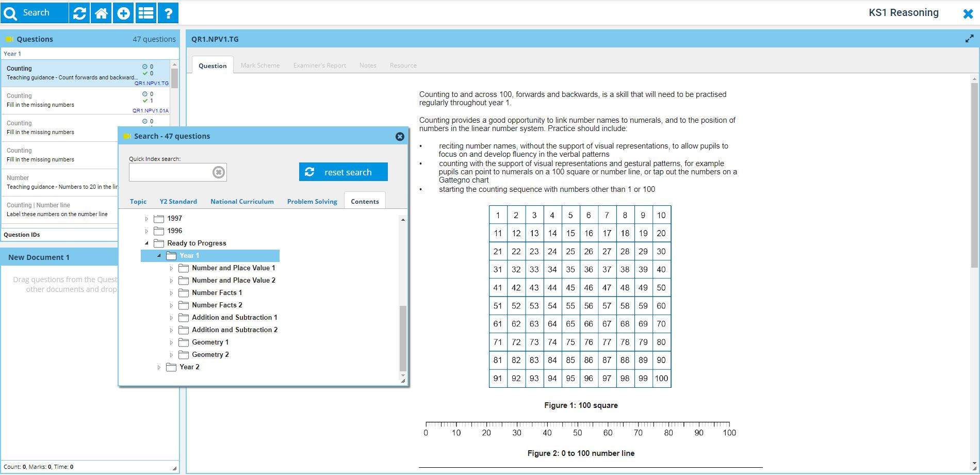This screenshot has height=475, width=980.
Task: Open the list view toolbar icon
Action: [x=146, y=13]
